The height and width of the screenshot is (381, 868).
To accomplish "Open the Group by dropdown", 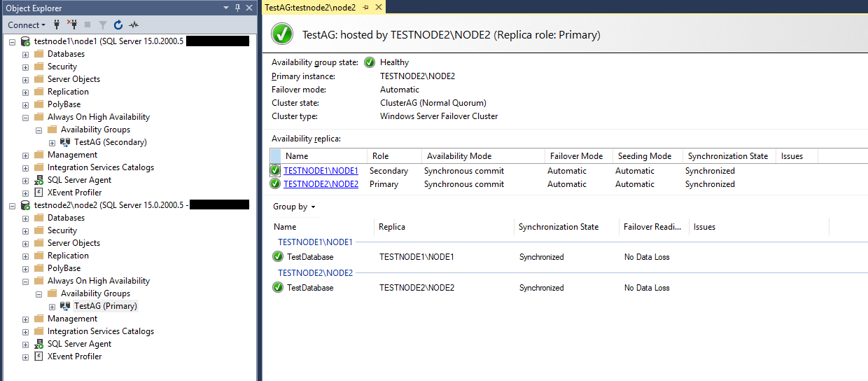I will (294, 207).
